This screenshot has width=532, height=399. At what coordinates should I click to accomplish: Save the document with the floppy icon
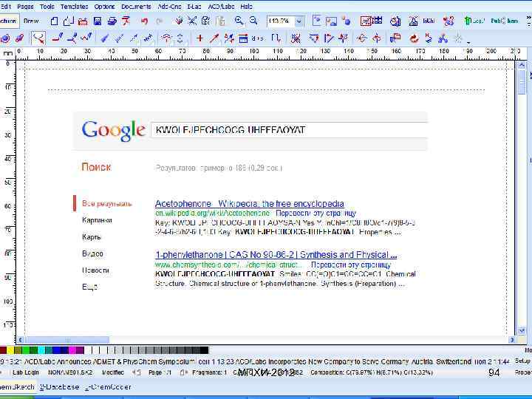98,21
